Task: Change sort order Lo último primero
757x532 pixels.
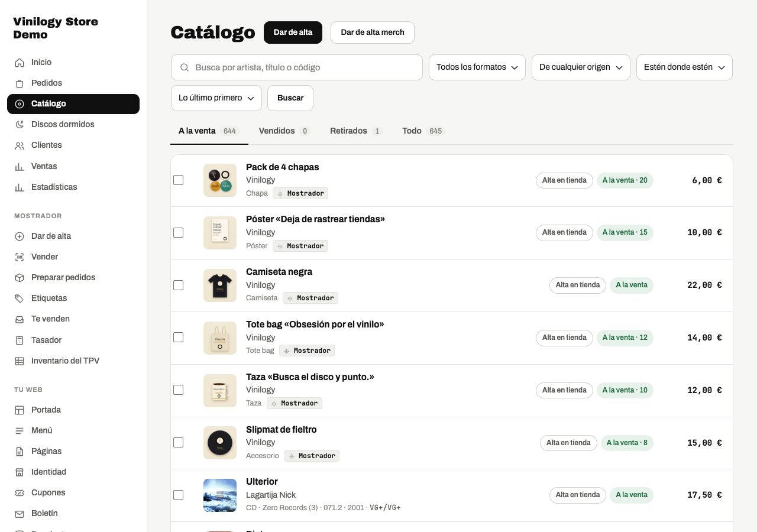Action: pos(216,98)
